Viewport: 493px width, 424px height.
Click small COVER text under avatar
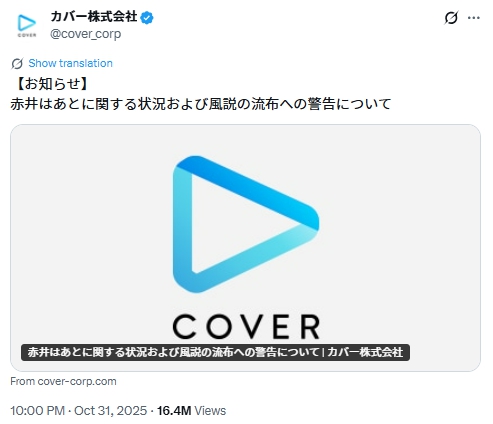point(27,35)
